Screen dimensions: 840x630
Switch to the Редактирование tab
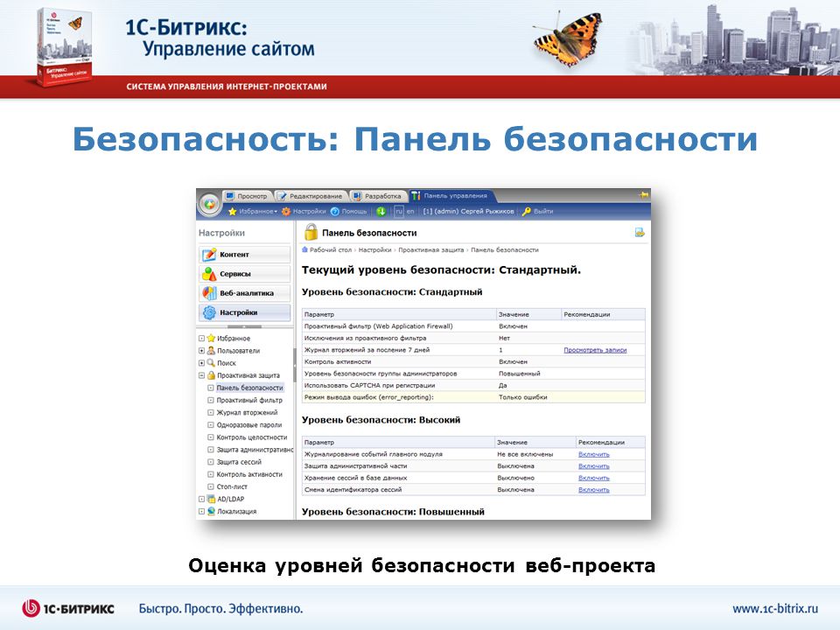311,196
